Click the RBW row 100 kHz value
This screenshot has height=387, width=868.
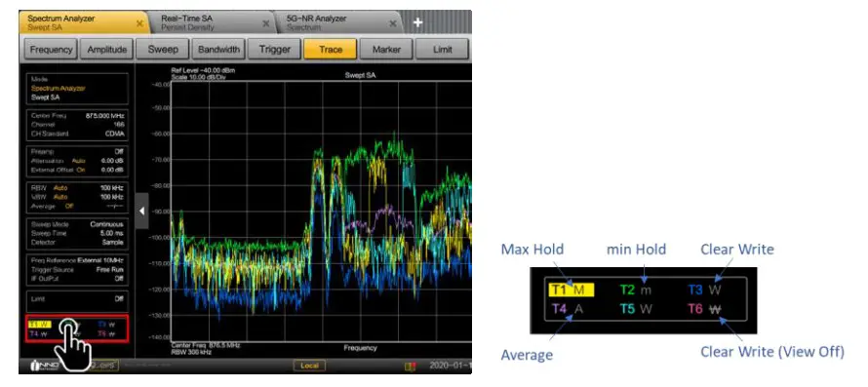click(x=112, y=188)
